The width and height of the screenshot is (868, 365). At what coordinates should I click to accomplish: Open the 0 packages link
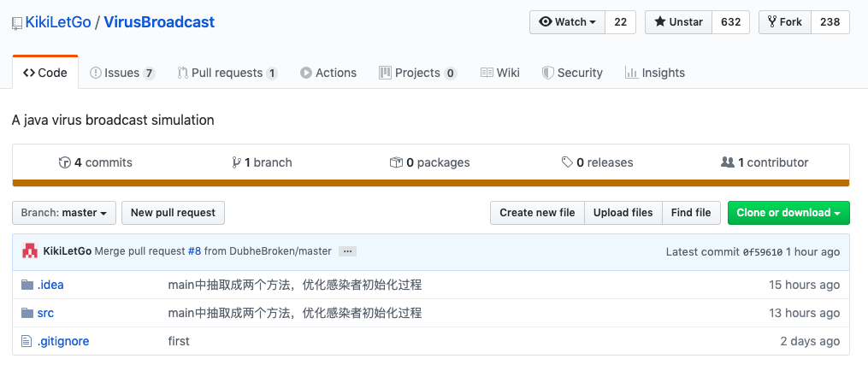click(430, 162)
